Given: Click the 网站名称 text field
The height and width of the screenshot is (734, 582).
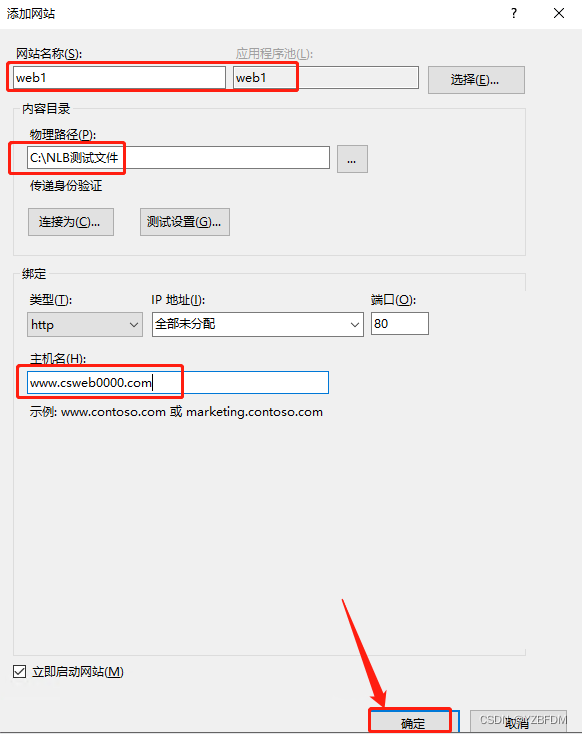Looking at the screenshot, I should (119, 77).
